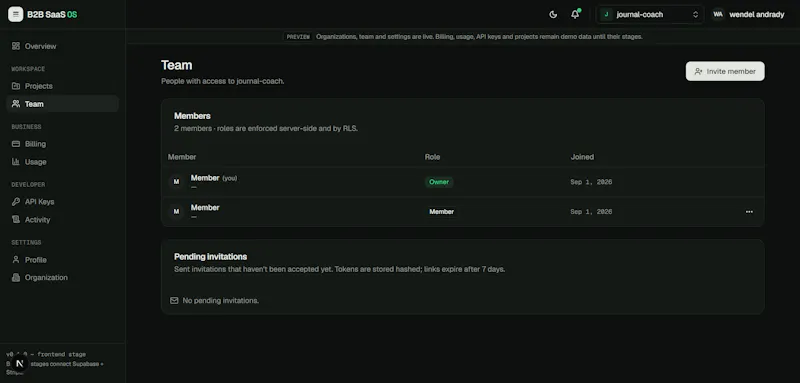Click the Owner role badge
This screenshot has width=800, height=383.
pos(439,182)
